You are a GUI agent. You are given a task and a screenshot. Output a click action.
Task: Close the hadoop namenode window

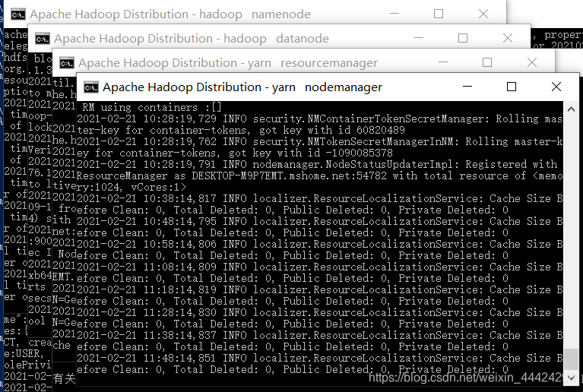483,14
